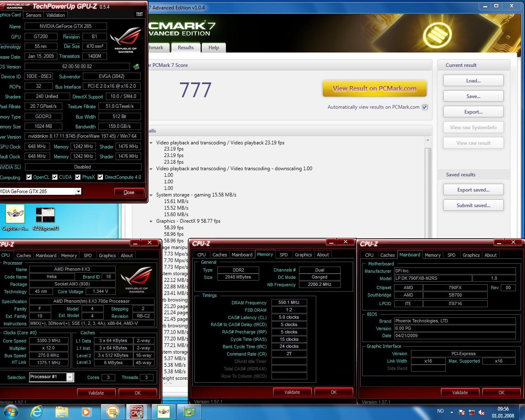Screen dimensions: 525x420
Task: Open the Windows Start menu
Action: (x=11, y=412)
